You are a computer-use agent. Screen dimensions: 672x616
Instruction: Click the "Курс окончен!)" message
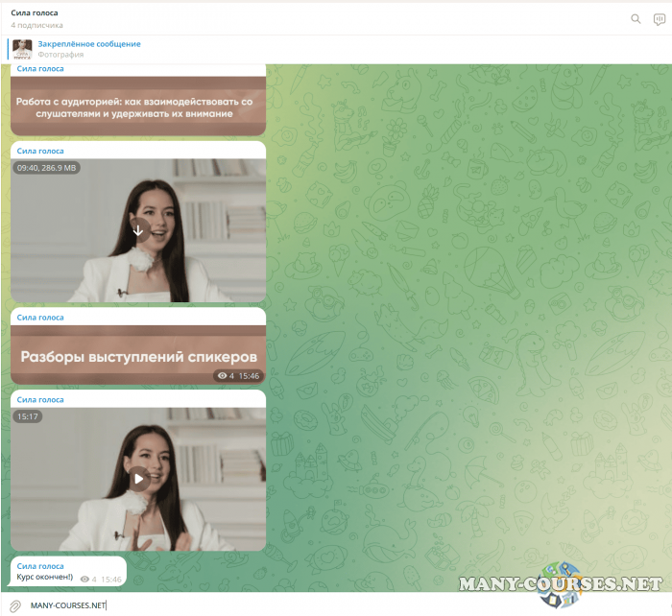pos(45,579)
